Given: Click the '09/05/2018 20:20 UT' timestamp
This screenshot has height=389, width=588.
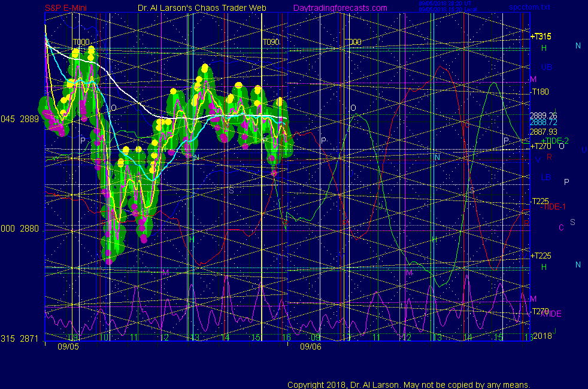Looking at the screenshot, I should 445,4.
